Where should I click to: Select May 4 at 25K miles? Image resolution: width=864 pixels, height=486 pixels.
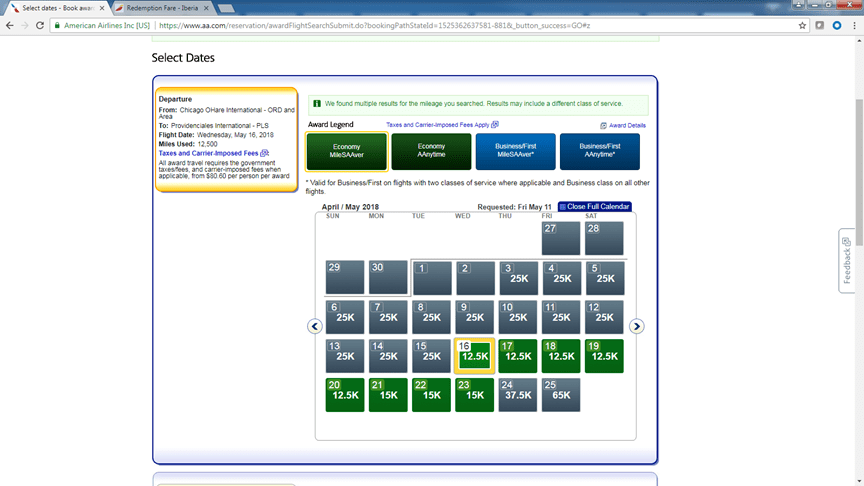[561, 278]
